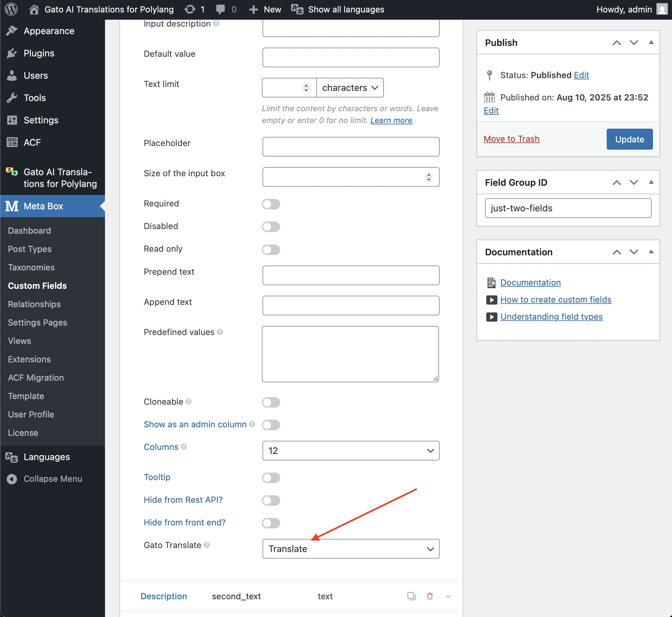Select the Gato AI Translations plugin icon
Screen dimensions: 672x617
[12, 172]
